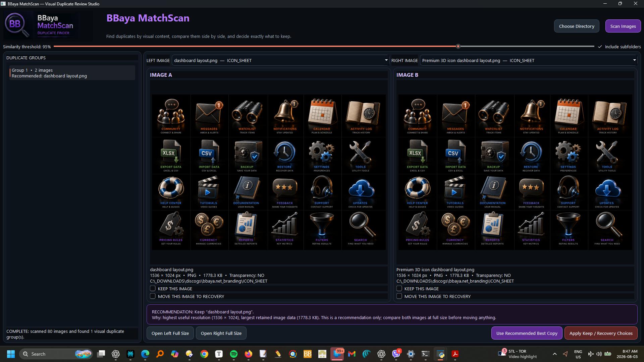This screenshot has height=362, width=644.
Task: Open Task View from the taskbar
Action: tap(101, 354)
